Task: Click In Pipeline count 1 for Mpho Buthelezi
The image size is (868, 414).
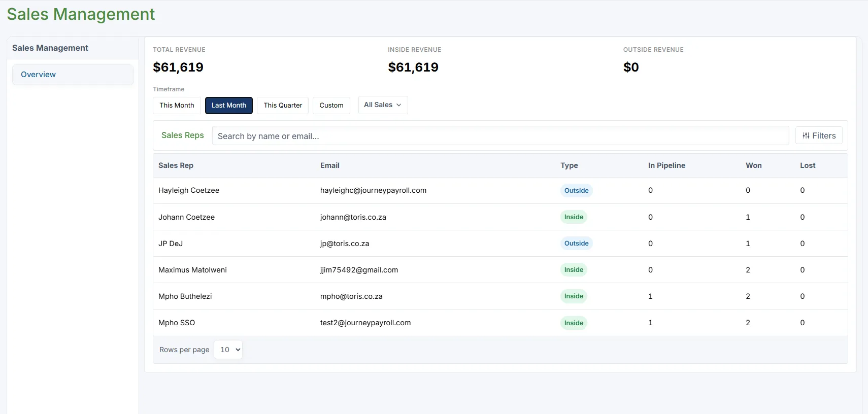Action: (x=650, y=296)
